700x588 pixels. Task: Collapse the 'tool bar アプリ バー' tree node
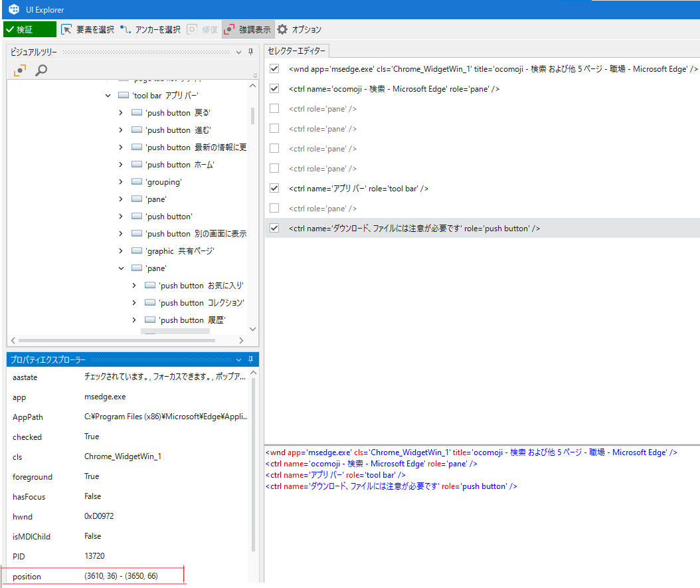108,96
